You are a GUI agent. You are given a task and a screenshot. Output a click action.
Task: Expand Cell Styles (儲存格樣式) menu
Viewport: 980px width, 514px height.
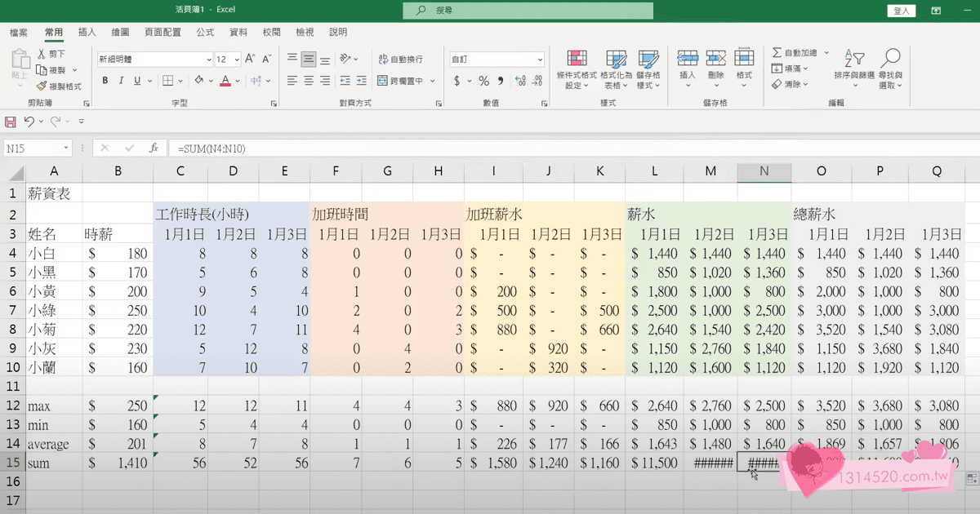pos(648,69)
